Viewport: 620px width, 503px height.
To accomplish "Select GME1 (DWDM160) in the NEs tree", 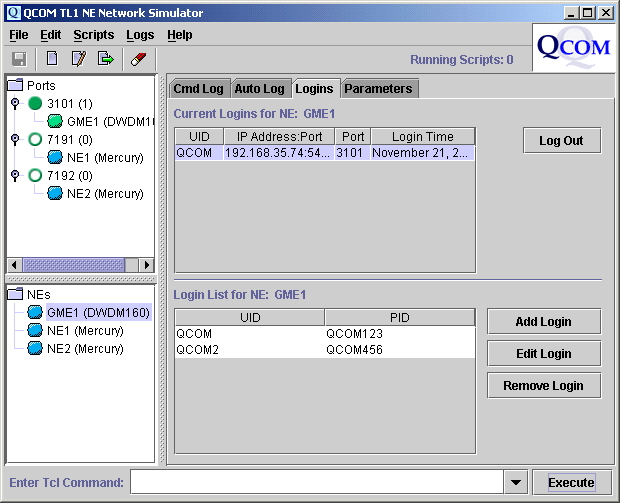I will click(98, 312).
